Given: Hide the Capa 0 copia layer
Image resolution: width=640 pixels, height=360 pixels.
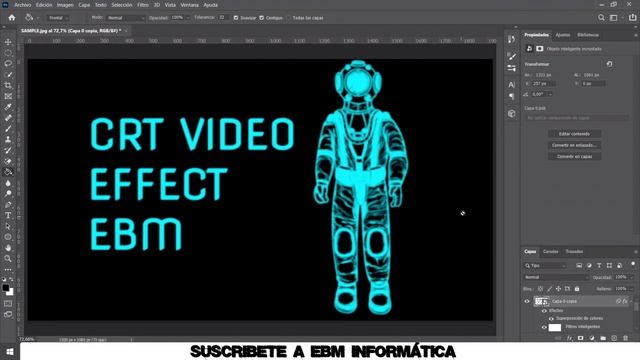Looking at the screenshot, I should point(527,301).
